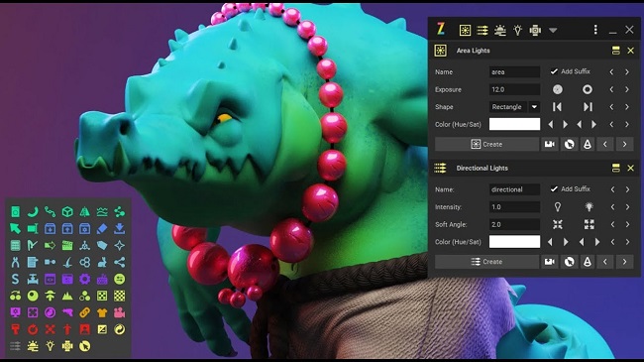The height and width of the screenshot is (362, 644).
Task: Click the skip-to-first shape icon
Action: click(557, 107)
